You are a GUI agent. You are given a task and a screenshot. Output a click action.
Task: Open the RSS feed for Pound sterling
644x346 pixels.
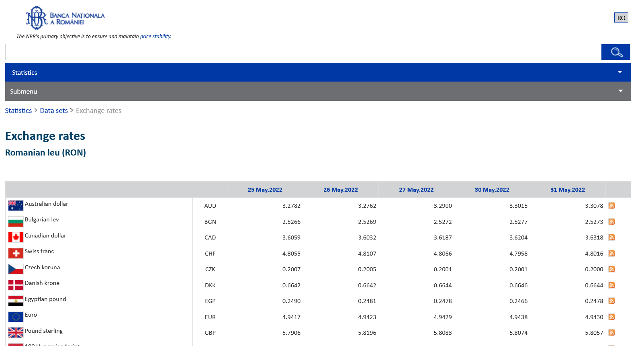611,333
